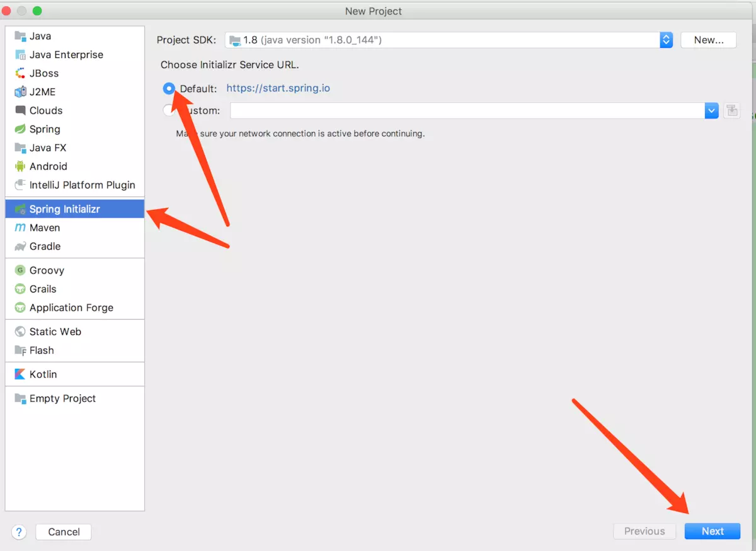Click the Flash project icon
Viewport: 756px width, 551px height.
[20, 351]
